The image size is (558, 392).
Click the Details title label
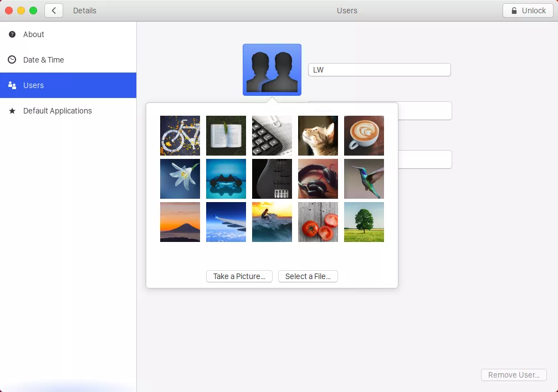[x=85, y=11]
